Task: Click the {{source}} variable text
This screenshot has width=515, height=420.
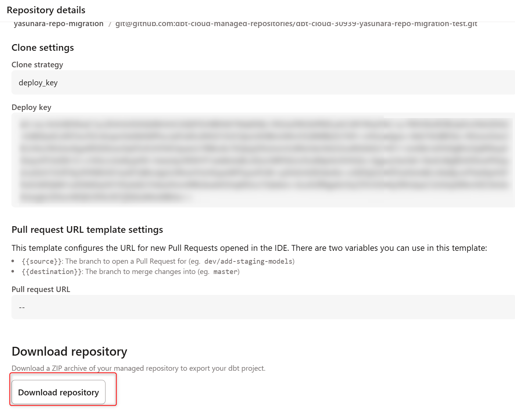Action: pos(42,261)
